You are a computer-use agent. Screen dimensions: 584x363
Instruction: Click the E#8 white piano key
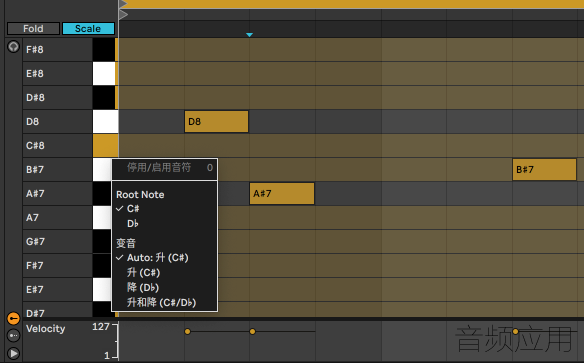104,73
